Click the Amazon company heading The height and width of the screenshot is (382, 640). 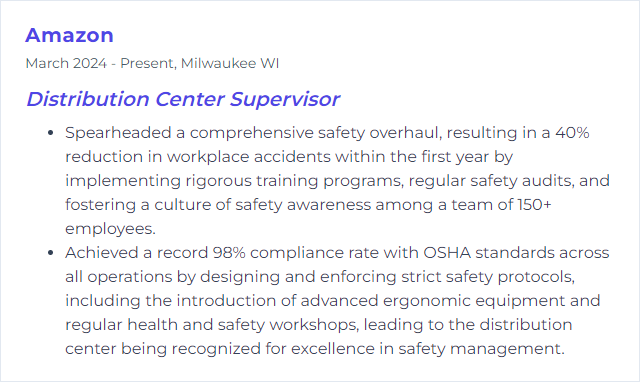click(69, 35)
